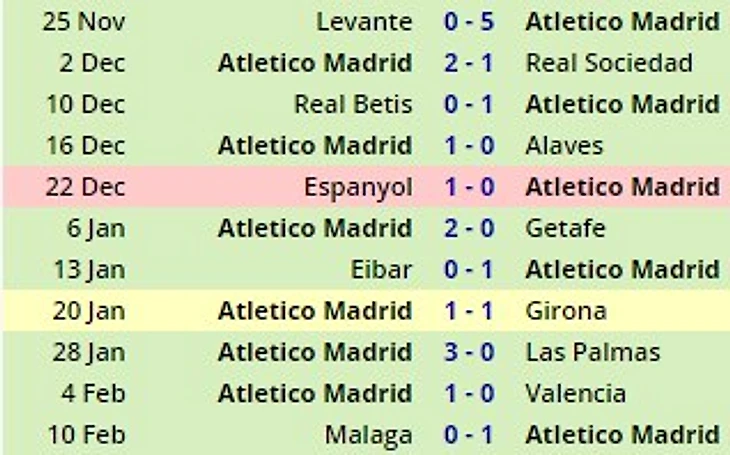
Task: Open the 0 - 5 Levante match score
Action: point(469,21)
